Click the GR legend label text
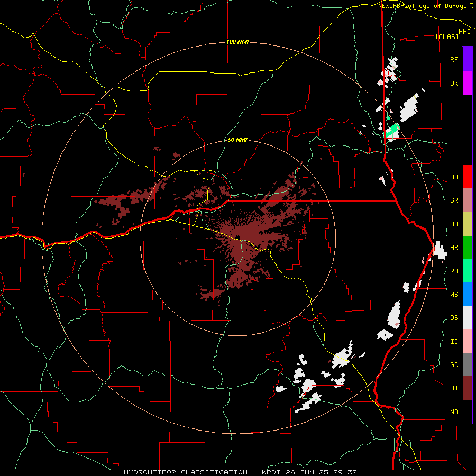The width and height of the screenshot is (476, 476). coord(454,200)
